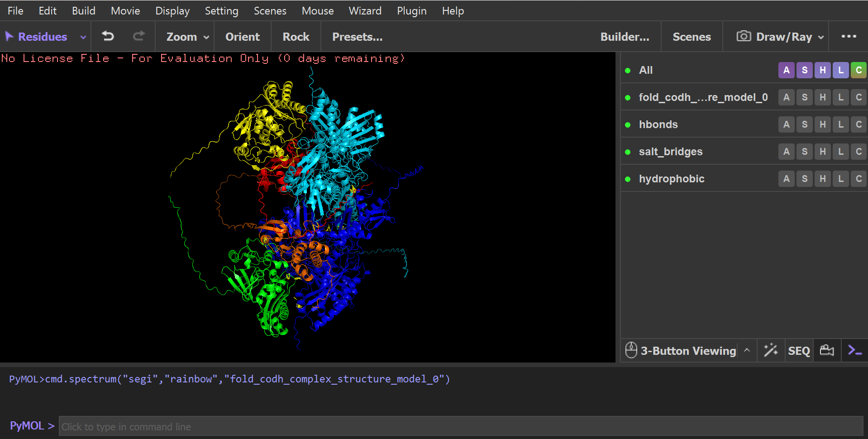Toggle visibility of hbonds object
The height and width of the screenshot is (439, 868).
tap(628, 125)
